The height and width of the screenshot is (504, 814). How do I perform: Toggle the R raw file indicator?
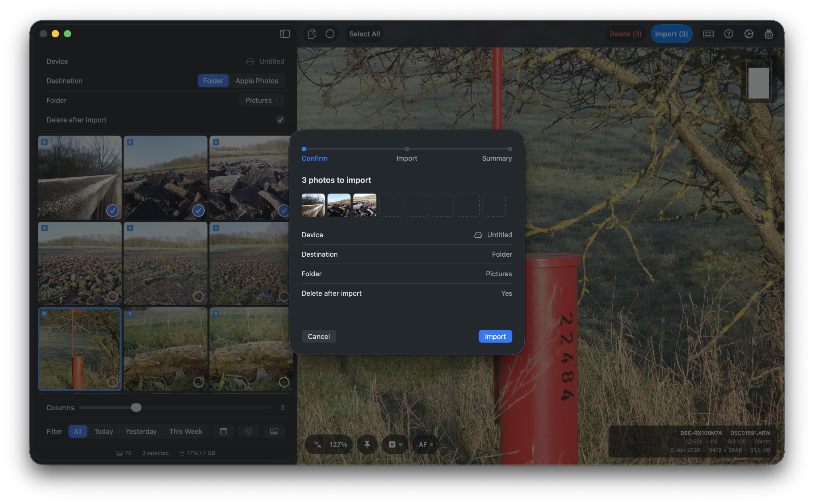click(x=392, y=444)
